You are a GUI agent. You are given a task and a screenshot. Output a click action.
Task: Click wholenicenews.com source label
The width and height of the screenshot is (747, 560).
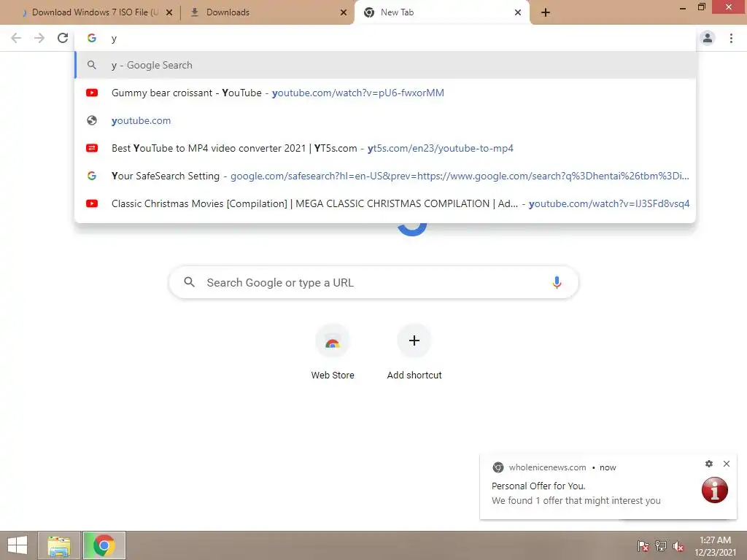coord(547,467)
